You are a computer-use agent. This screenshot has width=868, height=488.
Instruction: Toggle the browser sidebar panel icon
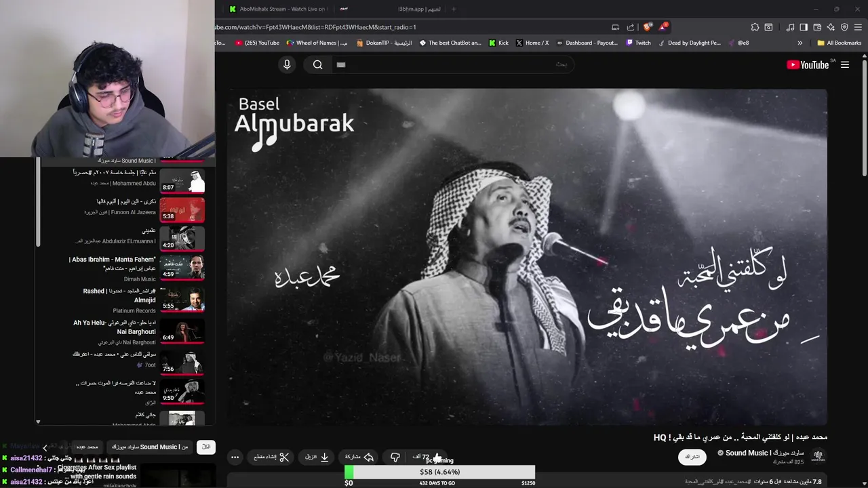click(x=804, y=27)
